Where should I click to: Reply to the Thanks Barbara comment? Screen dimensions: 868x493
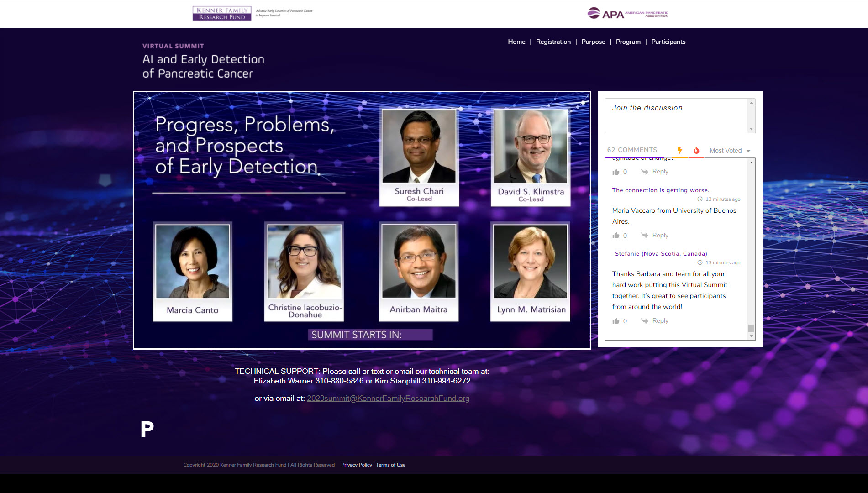pyautogui.click(x=660, y=320)
